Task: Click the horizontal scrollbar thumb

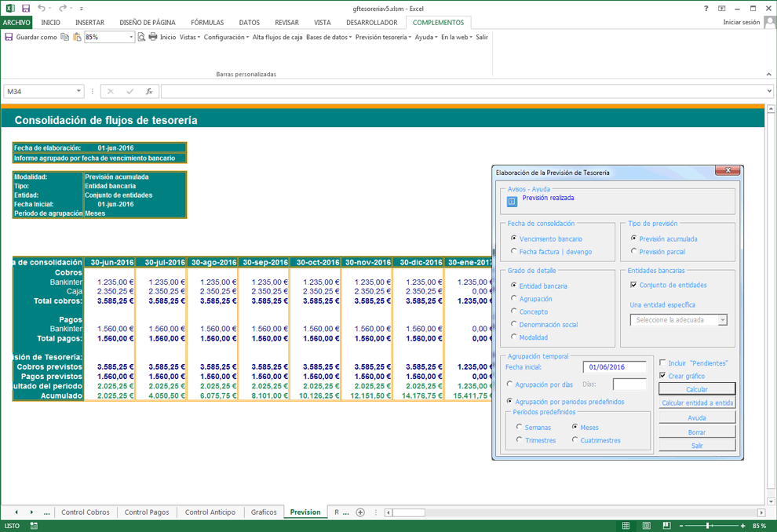Action: (410, 512)
